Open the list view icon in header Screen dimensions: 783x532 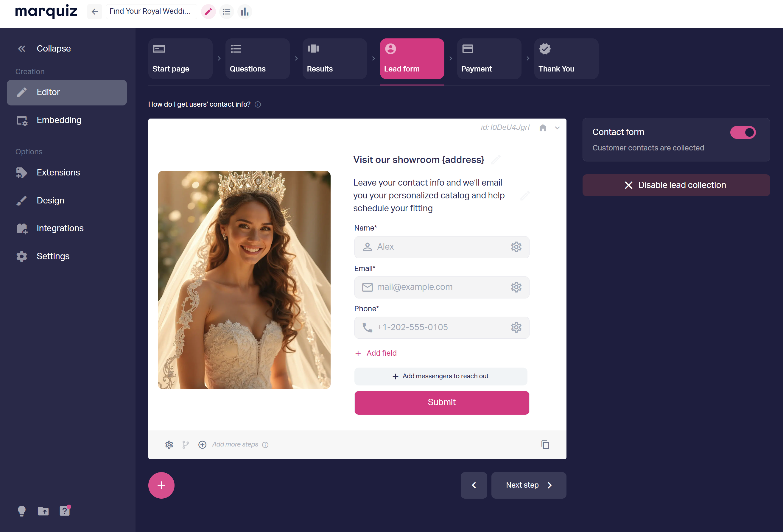226,11
